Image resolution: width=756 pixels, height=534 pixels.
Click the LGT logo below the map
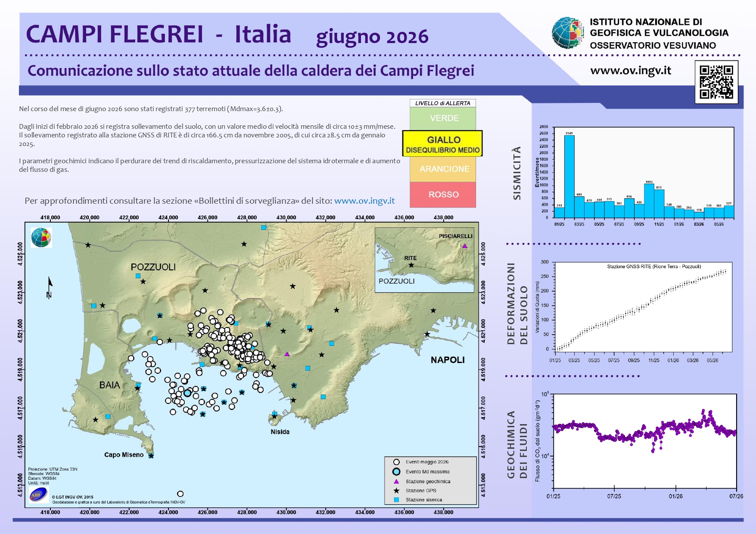38,495
